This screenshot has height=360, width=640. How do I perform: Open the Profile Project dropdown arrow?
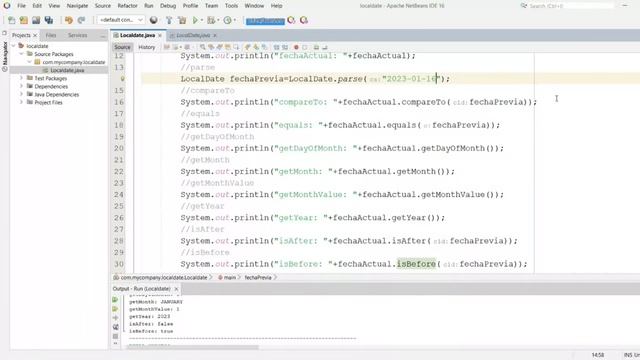pos(234,20)
